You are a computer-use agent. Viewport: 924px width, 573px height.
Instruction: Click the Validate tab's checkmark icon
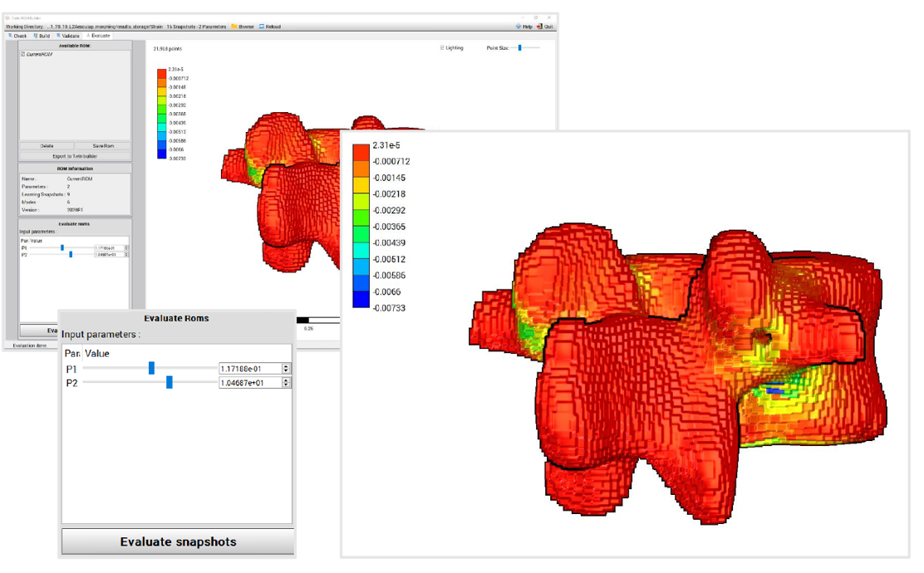[x=59, y=36]
